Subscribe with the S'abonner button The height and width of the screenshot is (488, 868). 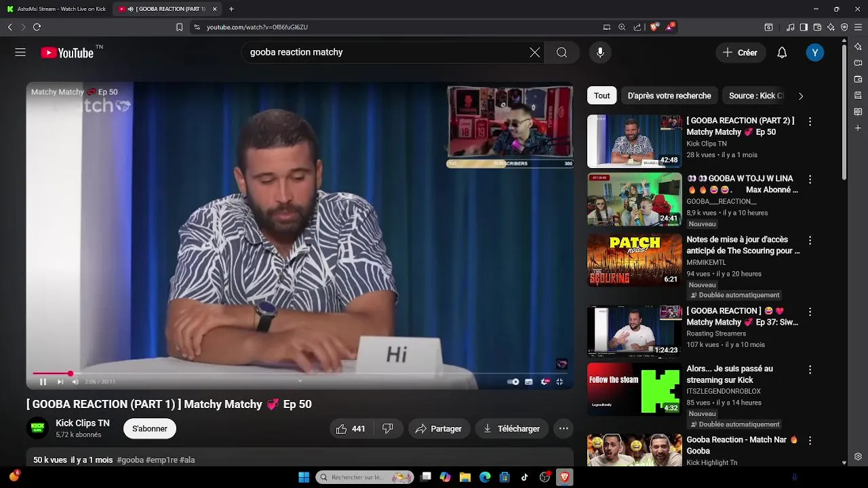pyautogui.click(x=150, y=428)
